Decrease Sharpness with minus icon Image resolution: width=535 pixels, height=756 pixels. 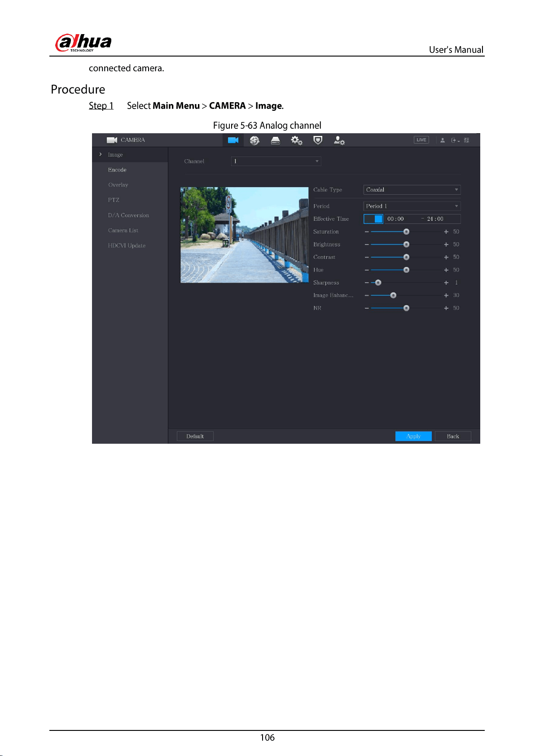tap(367, 283)
